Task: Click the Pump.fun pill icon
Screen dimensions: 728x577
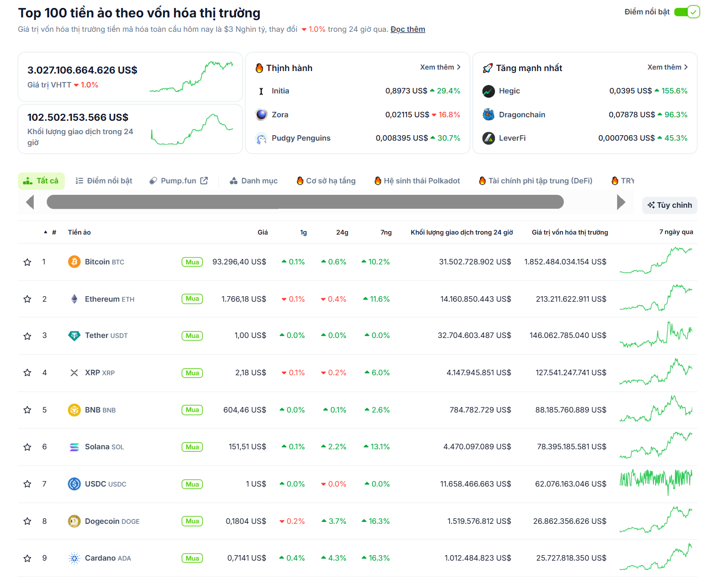Action: click(154, 181)
